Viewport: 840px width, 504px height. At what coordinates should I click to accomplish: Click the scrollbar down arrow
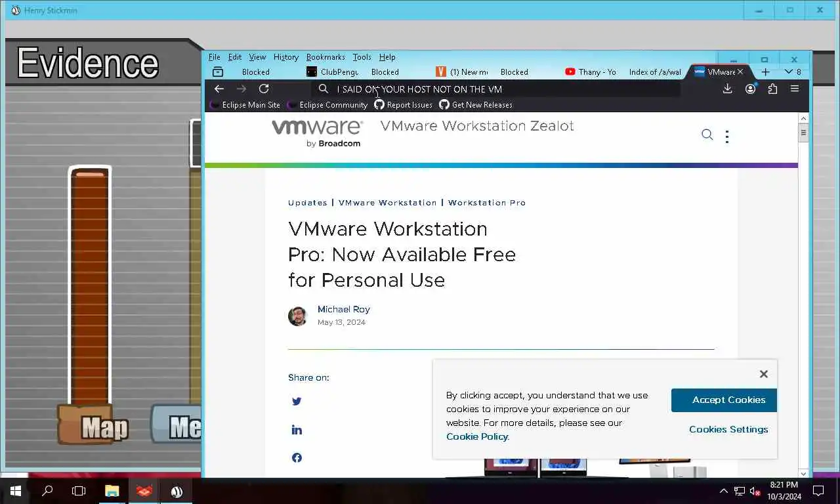pos(803,473)
